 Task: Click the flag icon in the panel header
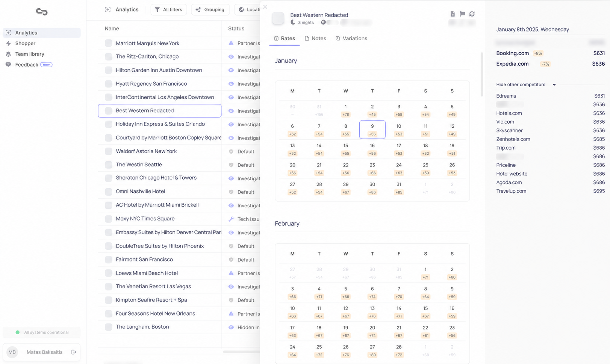462,14
